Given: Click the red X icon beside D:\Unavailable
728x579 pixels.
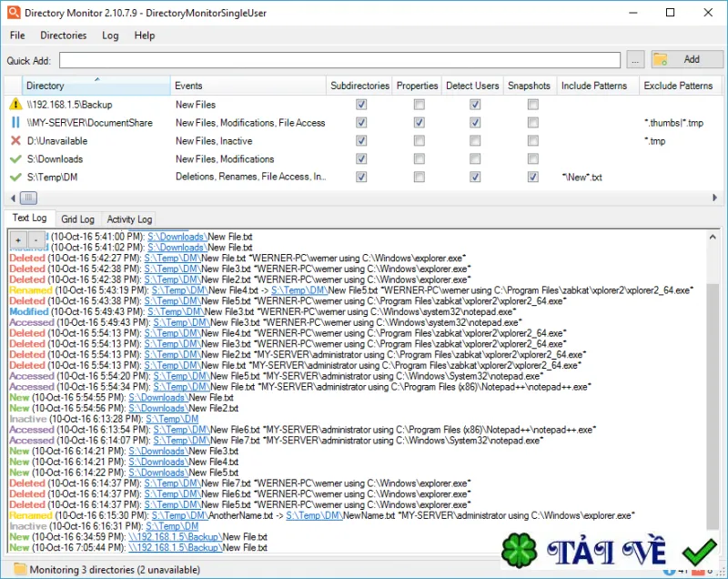Looking at the screenshot, I should 15,140.
